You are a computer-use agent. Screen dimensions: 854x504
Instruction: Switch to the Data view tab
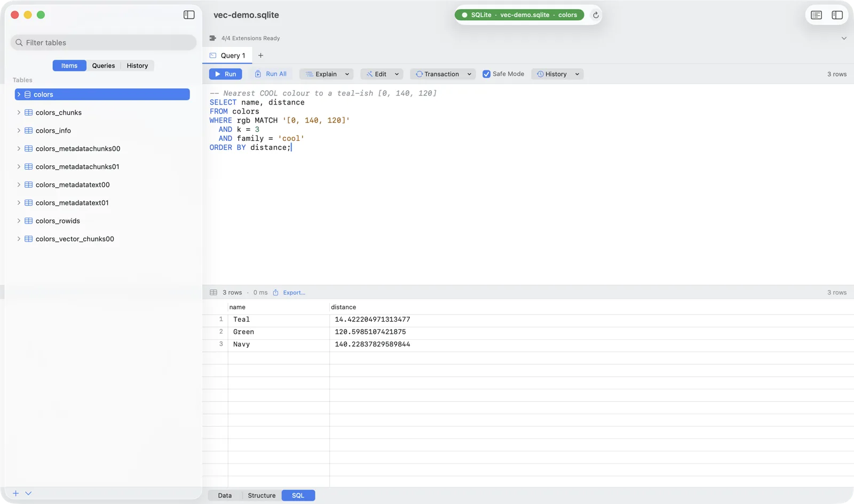225,495
